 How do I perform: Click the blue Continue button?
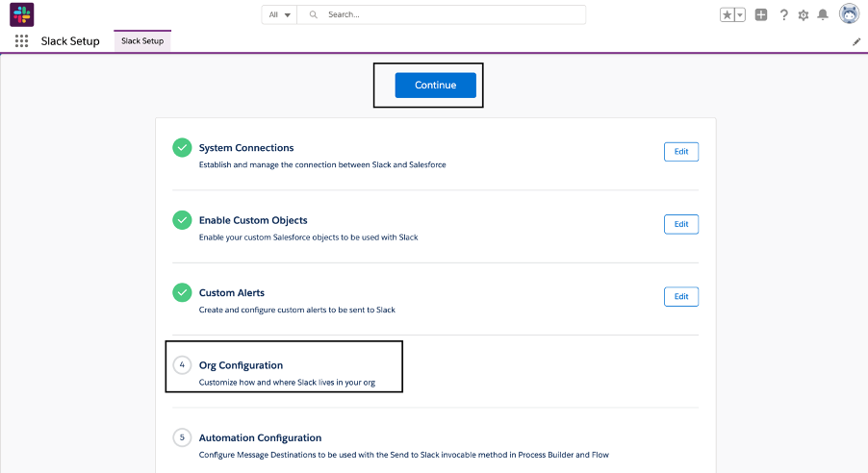click(x=436, y=86)
